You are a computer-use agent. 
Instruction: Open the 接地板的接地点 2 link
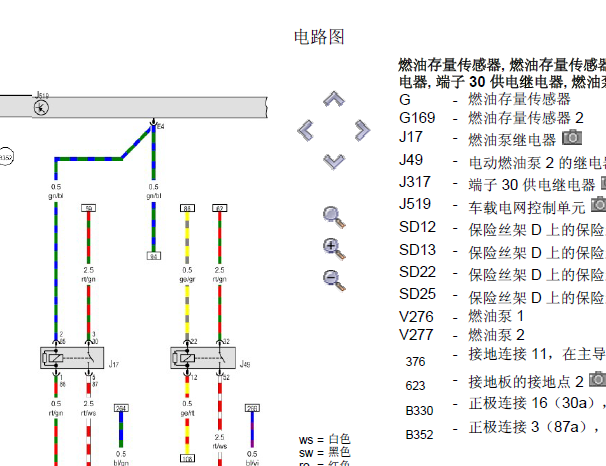(526, 382)
